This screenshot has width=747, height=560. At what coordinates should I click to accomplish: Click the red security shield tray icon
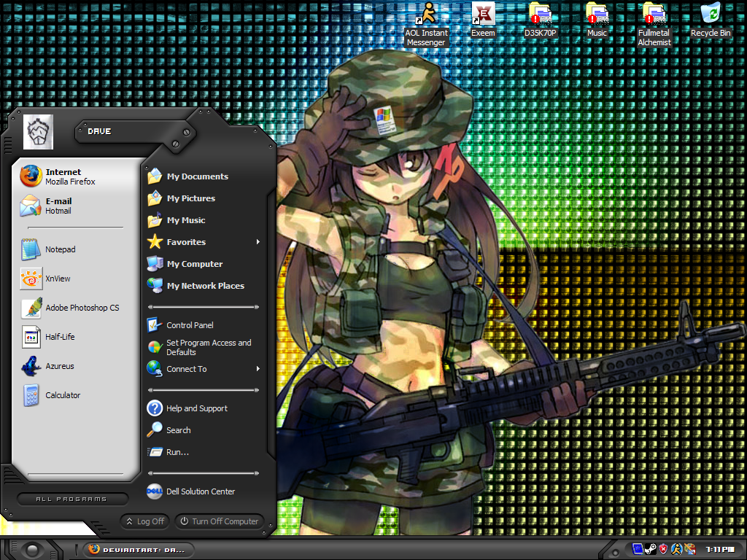coord(663,550)
